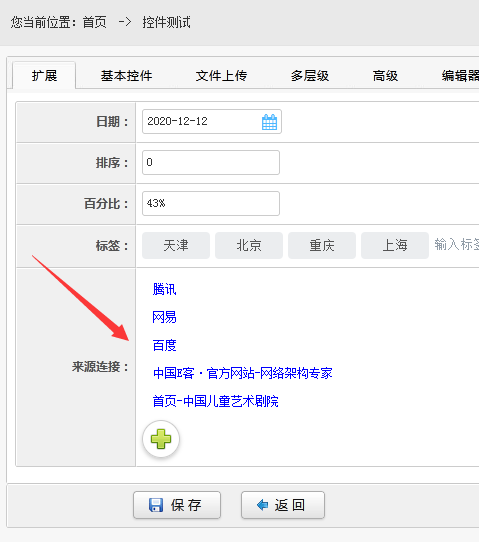Open the 百度 source link

click(x=165, y=345)
